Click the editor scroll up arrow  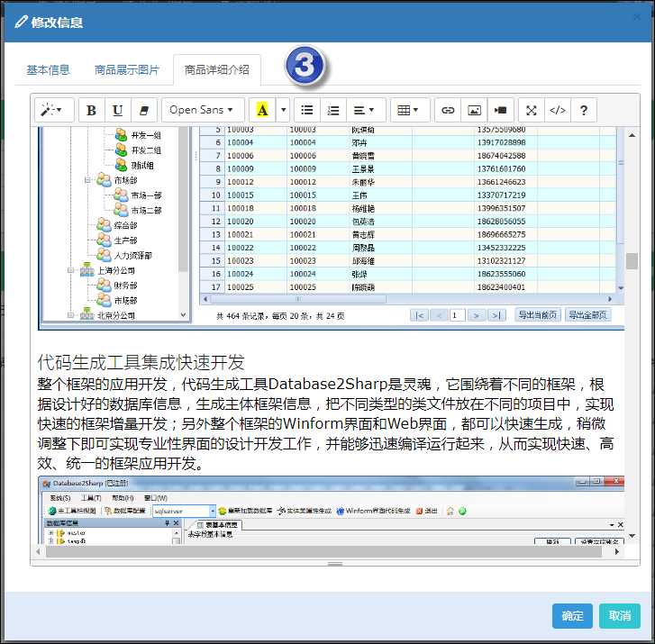pos(632,135)
